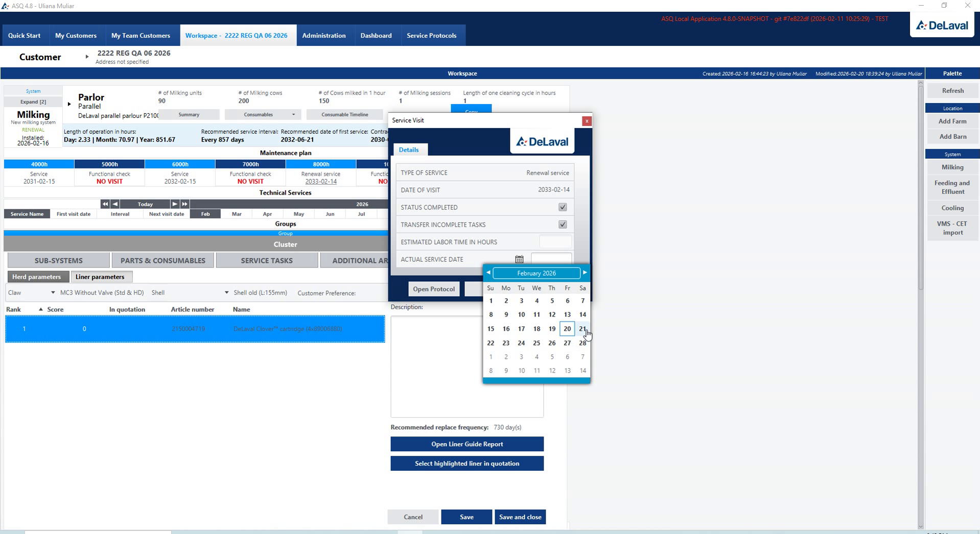Image resolution: width=980 pixels, height=534 pixels.
Task: Jump forward fast in Technical Services timeline
Action: (x=185, y=204)
